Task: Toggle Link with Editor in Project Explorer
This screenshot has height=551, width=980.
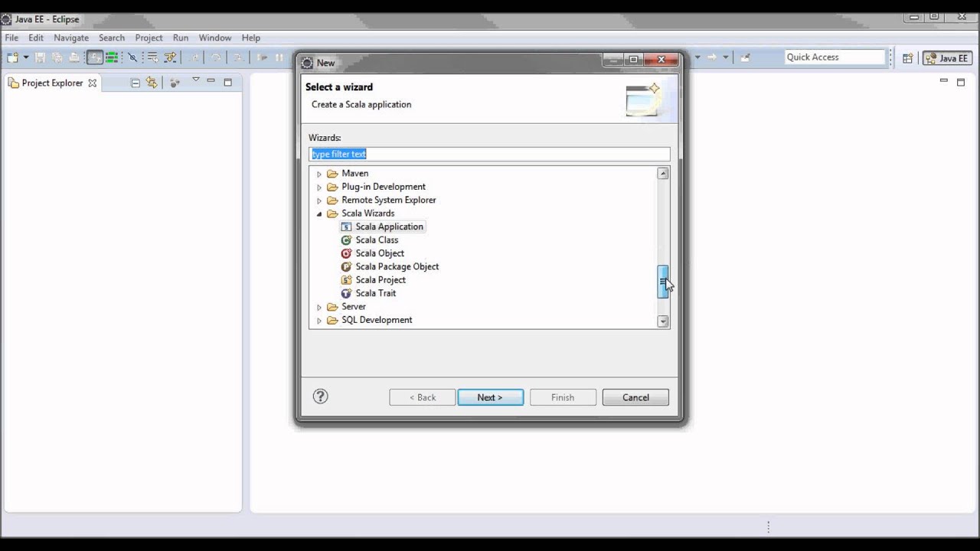Action: [x=152, y=83]
